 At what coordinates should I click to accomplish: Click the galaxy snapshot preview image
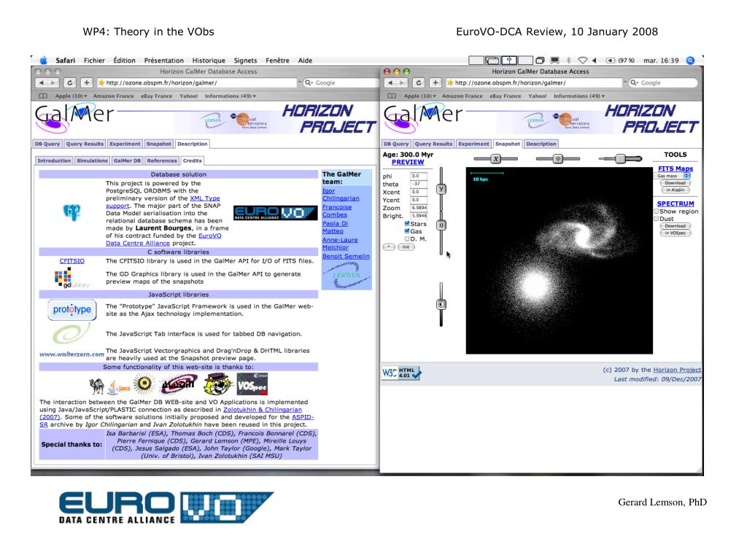559,260
